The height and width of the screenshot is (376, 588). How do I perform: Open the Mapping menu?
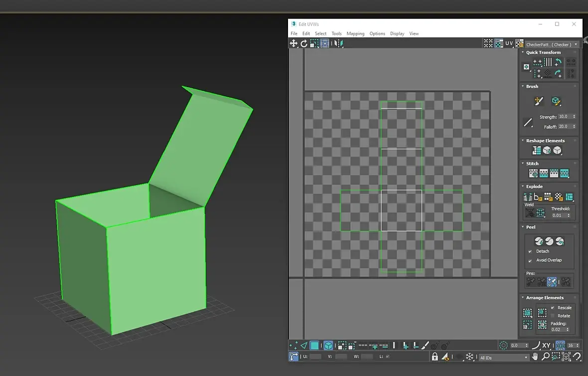tap(355, 33)
